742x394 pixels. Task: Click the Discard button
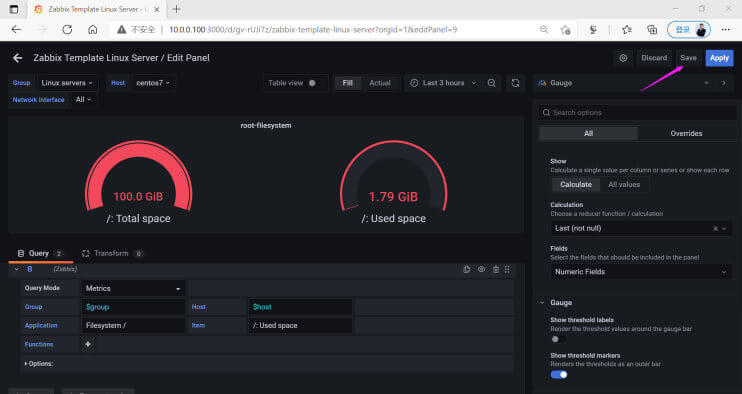tap(654, 58)
